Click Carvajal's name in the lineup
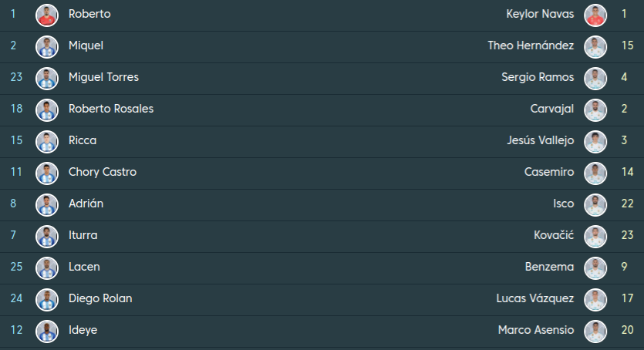 click(552, 109)
